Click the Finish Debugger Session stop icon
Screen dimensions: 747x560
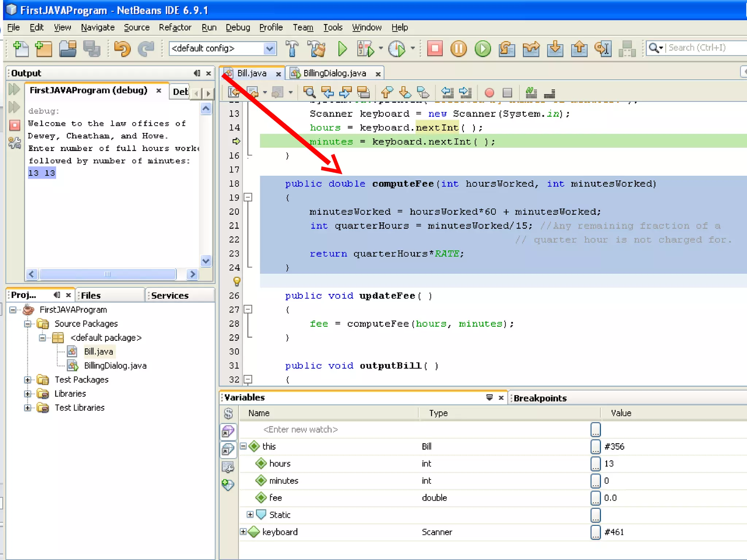(434, 48)
